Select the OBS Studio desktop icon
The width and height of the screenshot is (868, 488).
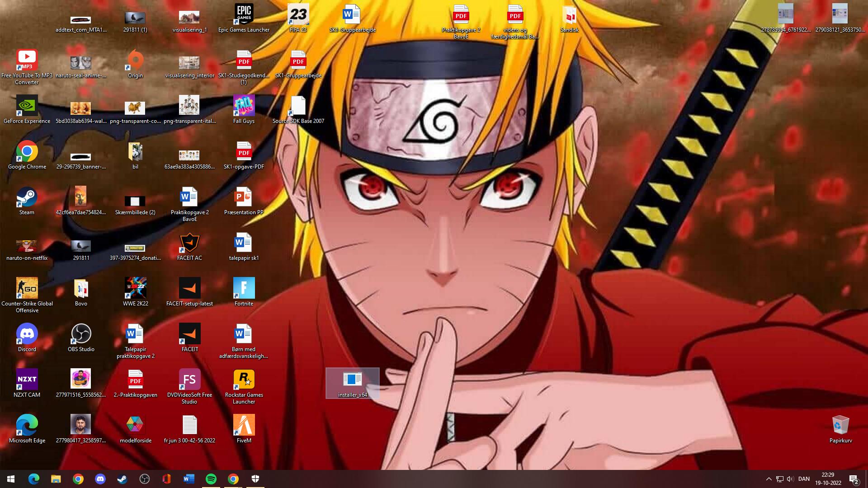pos(81,334)
